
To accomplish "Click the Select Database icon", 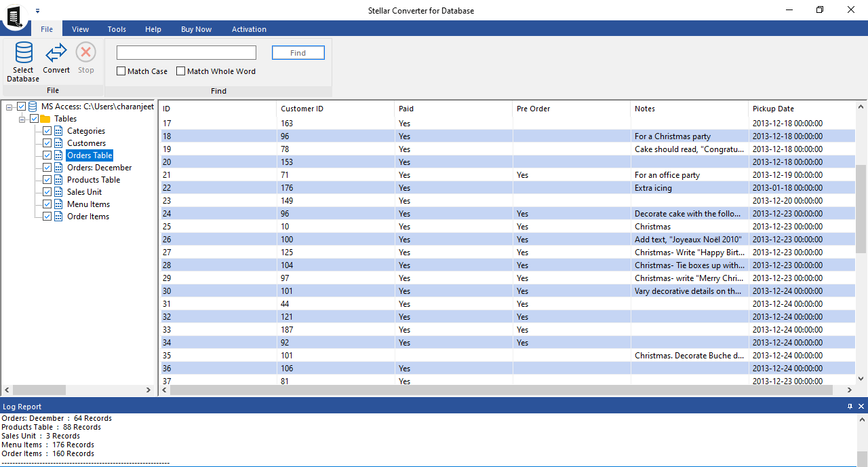I will pos(24,53).
